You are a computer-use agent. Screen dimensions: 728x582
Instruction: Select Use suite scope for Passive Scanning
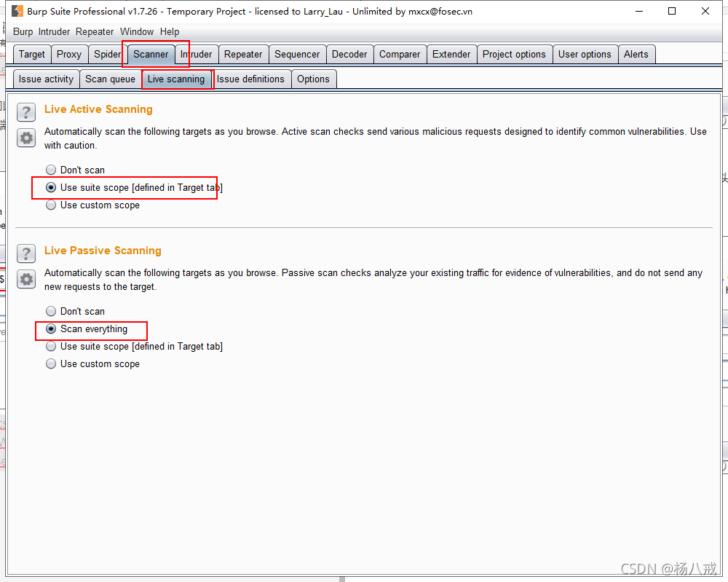pyautogui.click(x=134, y=347)
